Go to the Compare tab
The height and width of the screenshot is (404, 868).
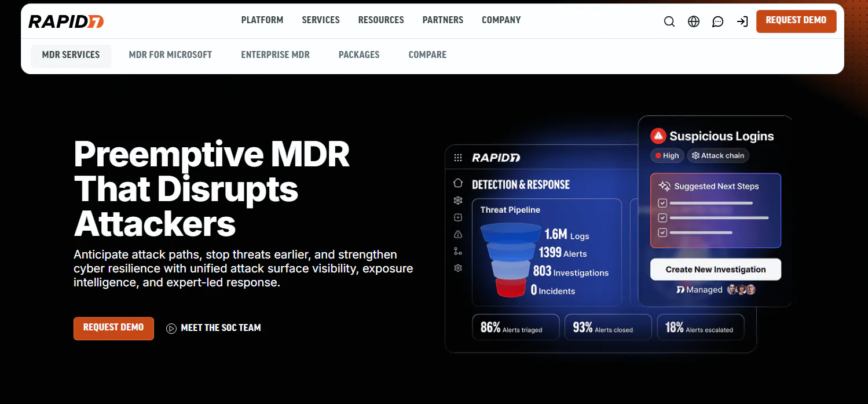click(427, 55)
